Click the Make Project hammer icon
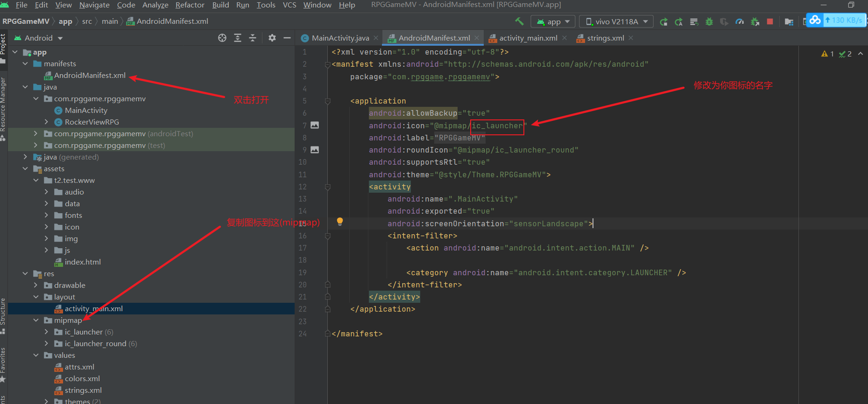 [x=519, y=21]
